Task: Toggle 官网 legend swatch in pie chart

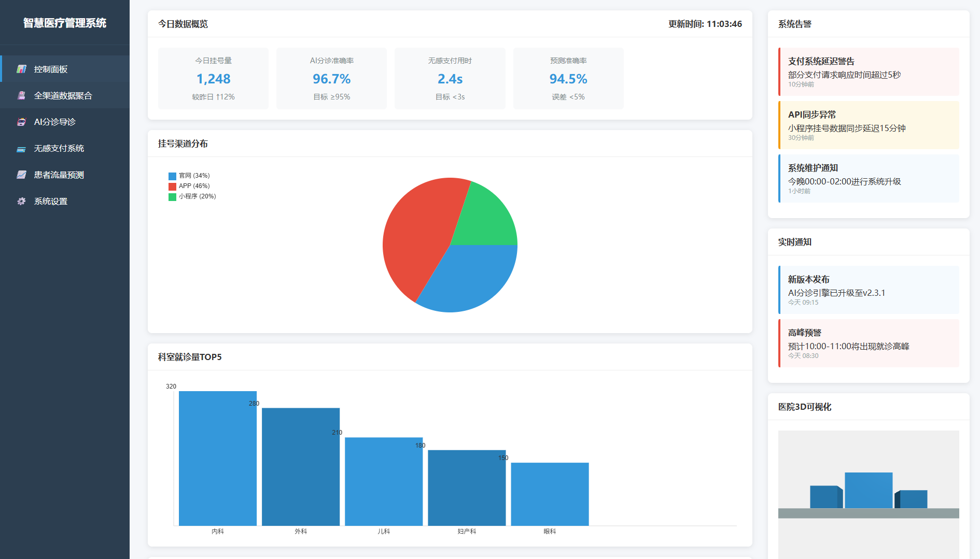Action: point(172,176)
